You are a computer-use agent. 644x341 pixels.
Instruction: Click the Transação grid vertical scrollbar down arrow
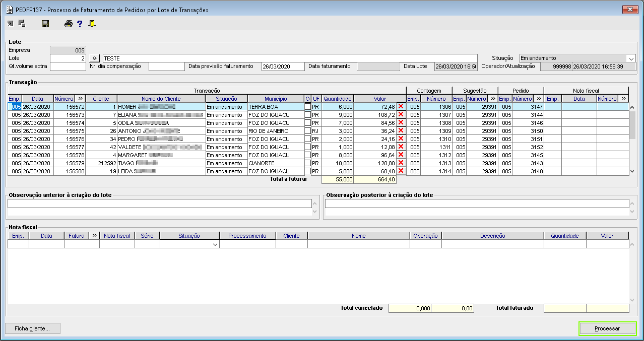coord(632,172)
